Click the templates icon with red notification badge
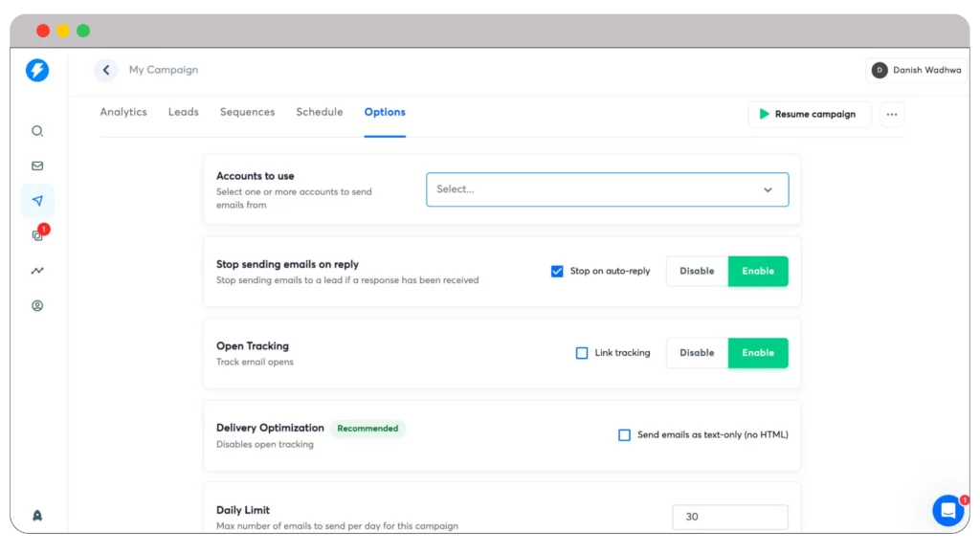Screen dimensions: 980x553 point(36,235)
